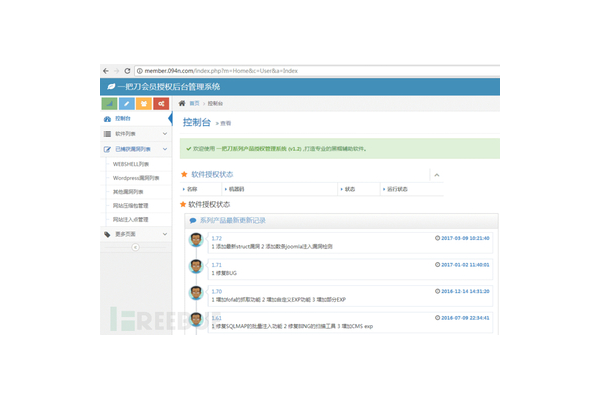Image resolution: width=600 pixels, height=400 pixels.
Task: Click the 控制台 page heading
Action: tap(197, 122)
